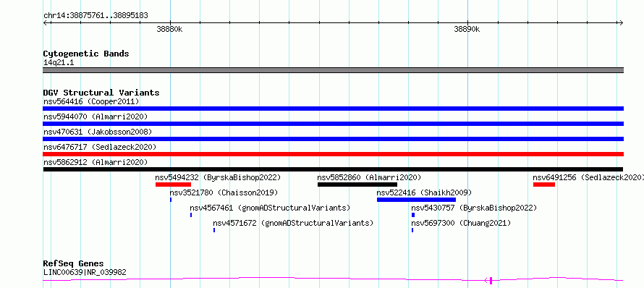Click the small blue nsv4571672 gnomAD marker
This screenshot has height=288, width=644.
pyautogui.click(x=214, y=230)
